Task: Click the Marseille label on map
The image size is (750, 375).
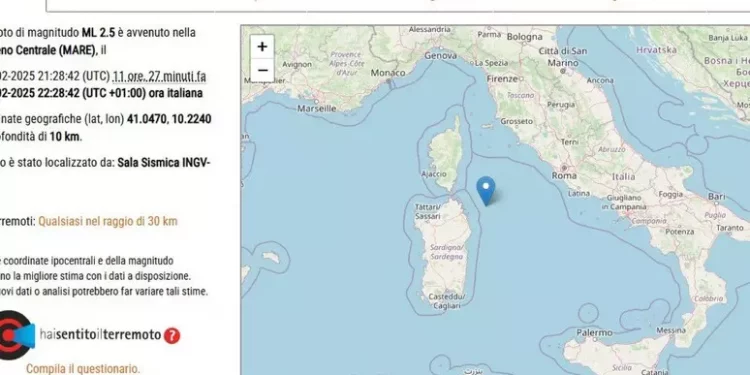Action: click(317, 109)
